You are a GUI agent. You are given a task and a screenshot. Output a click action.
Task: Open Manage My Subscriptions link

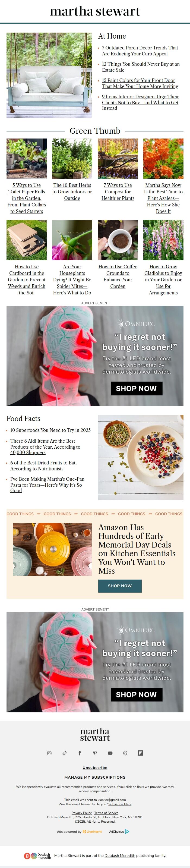95,777
